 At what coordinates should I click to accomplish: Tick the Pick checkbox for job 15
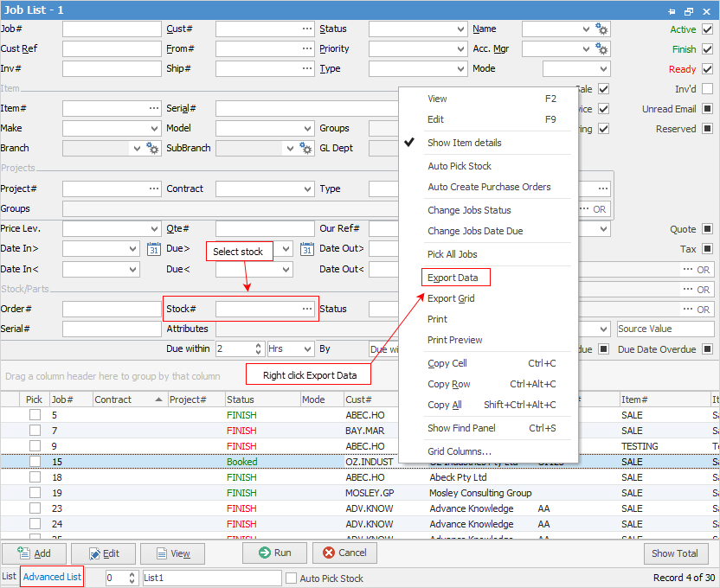35,462
